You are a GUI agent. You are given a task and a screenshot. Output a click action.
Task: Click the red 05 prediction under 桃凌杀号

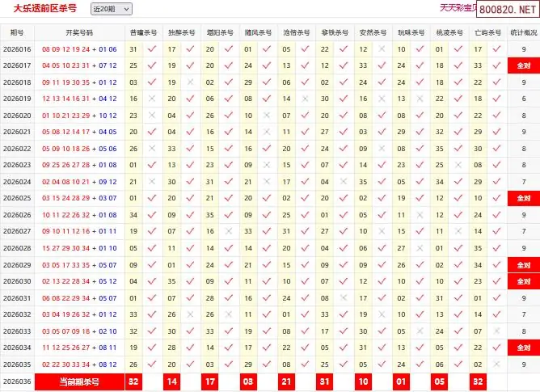[439, 381]
